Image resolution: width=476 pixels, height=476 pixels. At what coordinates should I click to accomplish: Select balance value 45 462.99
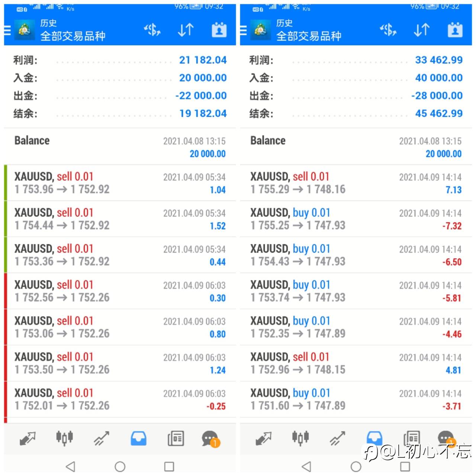click(439, 113)
